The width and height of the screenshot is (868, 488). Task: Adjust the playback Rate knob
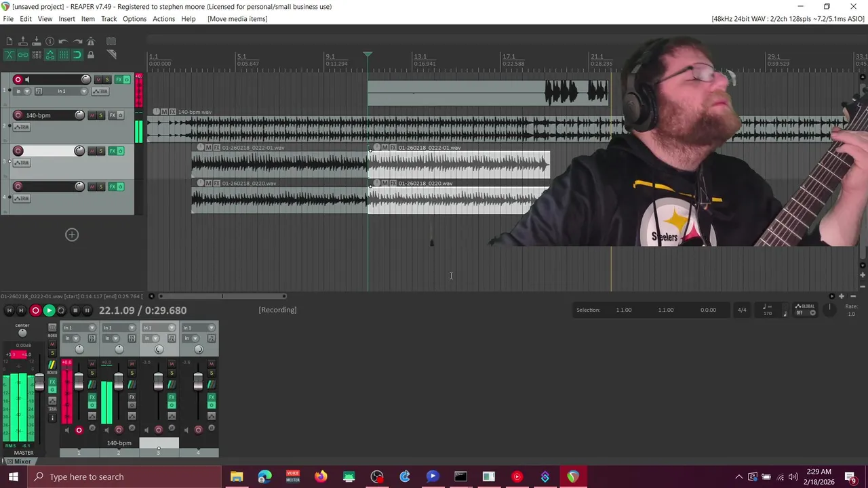coord(829,308)
